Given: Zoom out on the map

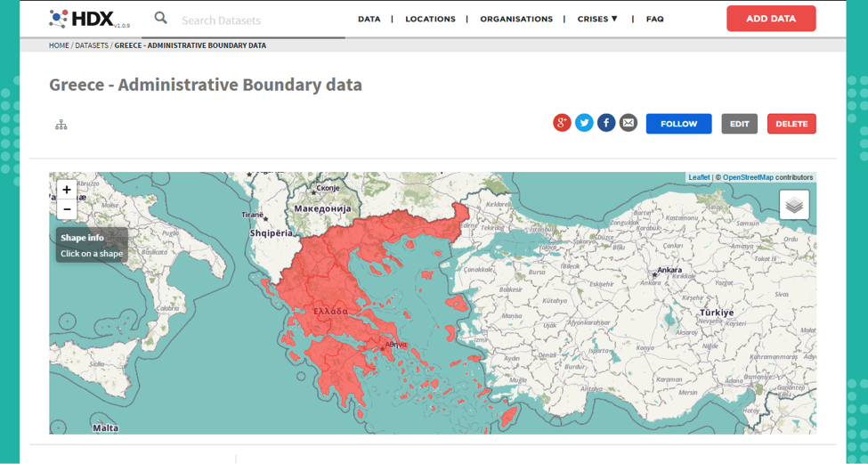Looking at the screenshot, I should pos(67,209).
